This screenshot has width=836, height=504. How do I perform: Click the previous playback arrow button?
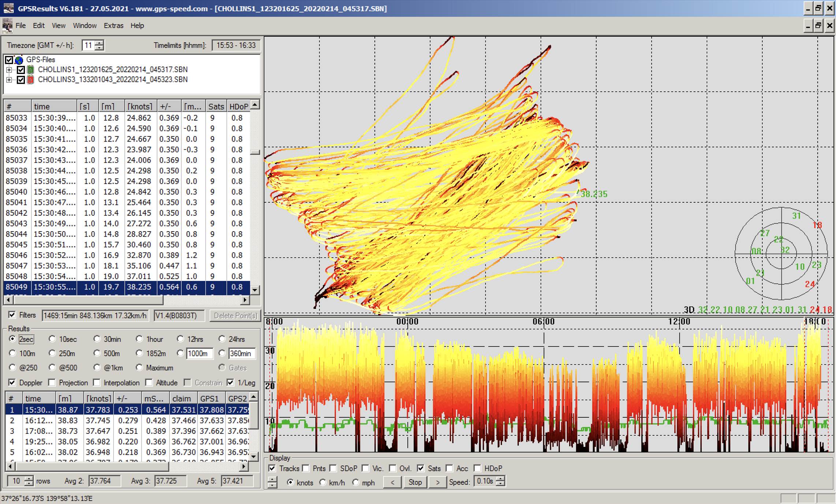(x=392, y=482)
